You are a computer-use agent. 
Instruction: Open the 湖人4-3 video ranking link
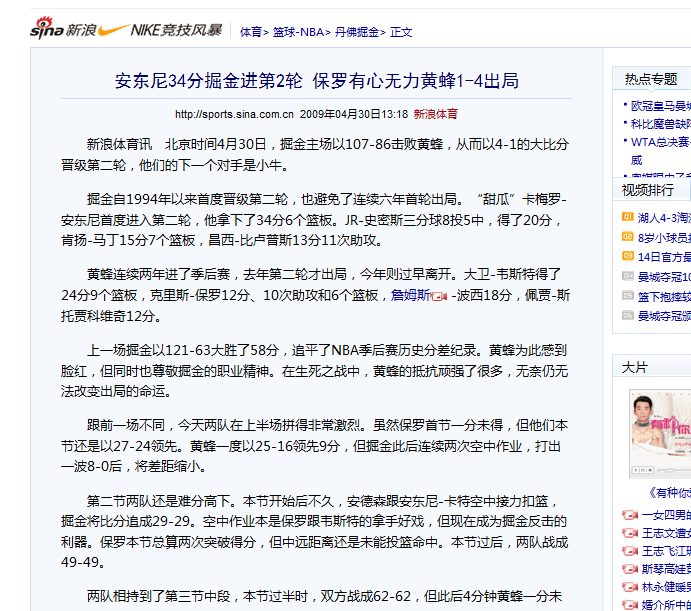[x=664, y=217]
